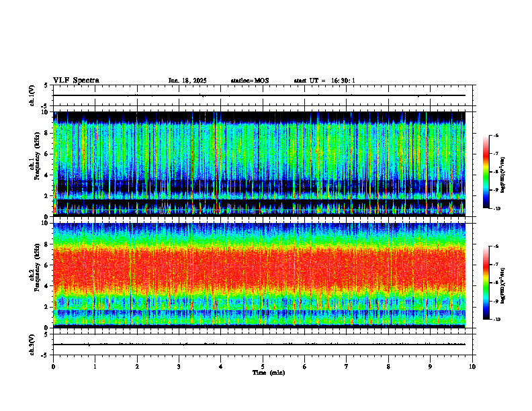Click time axis tick label "9"
The width and height of the screenshot is (532, 411).
pos(430,367)
